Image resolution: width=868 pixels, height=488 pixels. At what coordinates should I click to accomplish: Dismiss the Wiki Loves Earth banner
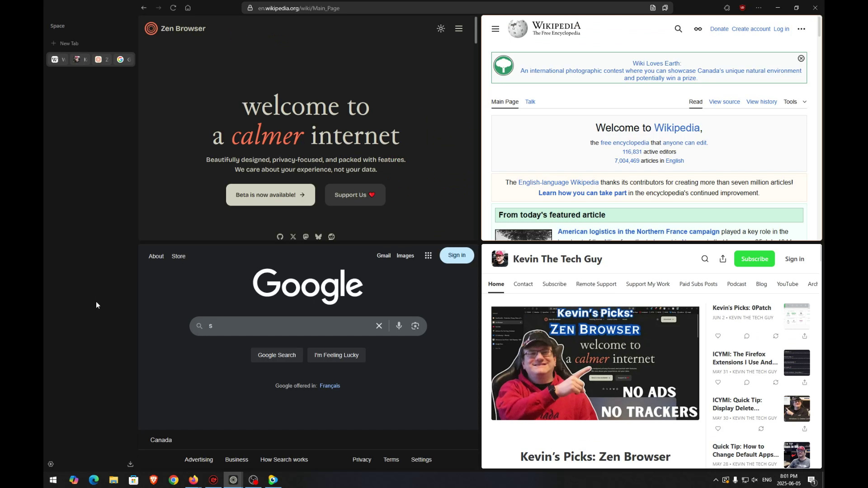click(x=801, y=59)
